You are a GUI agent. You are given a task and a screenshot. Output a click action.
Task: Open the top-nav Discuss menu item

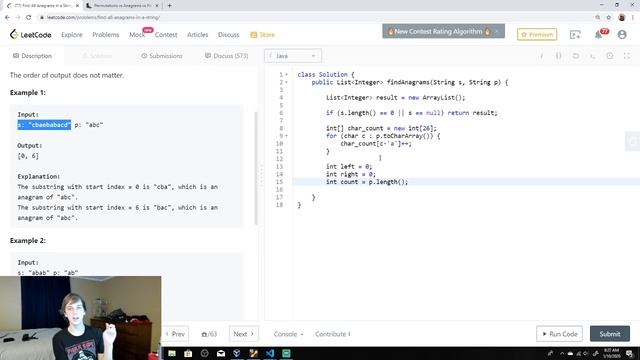coord(229,35)
